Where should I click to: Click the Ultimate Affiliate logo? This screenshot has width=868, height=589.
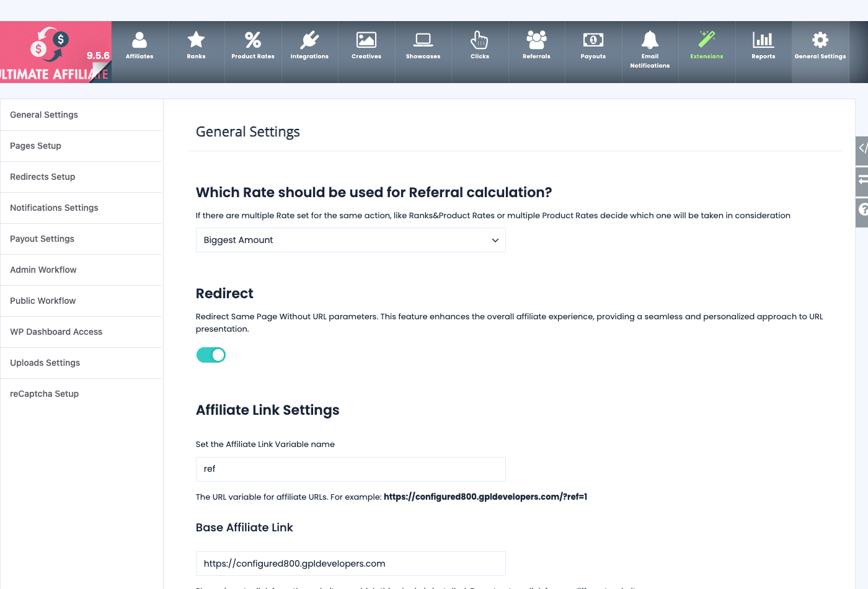click(x=56, y=52)
